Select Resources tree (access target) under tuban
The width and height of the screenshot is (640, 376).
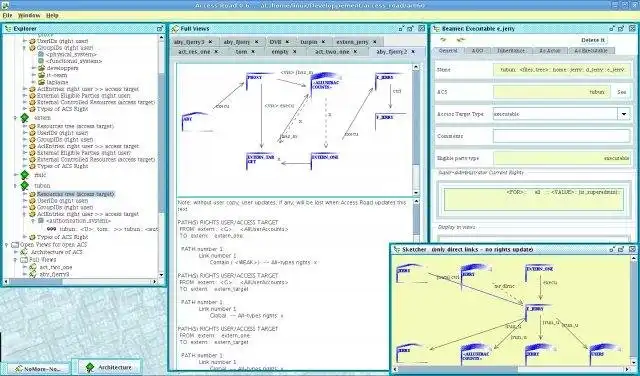pyautogui.click(x=76, y=194)
